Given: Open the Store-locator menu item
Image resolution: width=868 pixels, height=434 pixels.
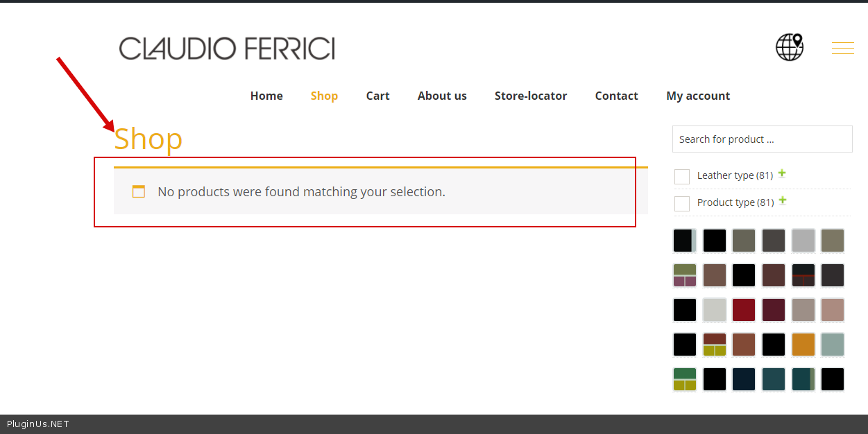Looking at the screenshot, I should coord(531,96).
